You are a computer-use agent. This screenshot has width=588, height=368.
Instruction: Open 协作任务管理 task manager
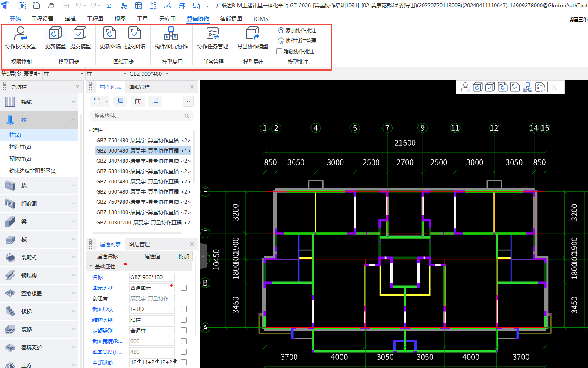pyautogui.click(x=212, y=34)
